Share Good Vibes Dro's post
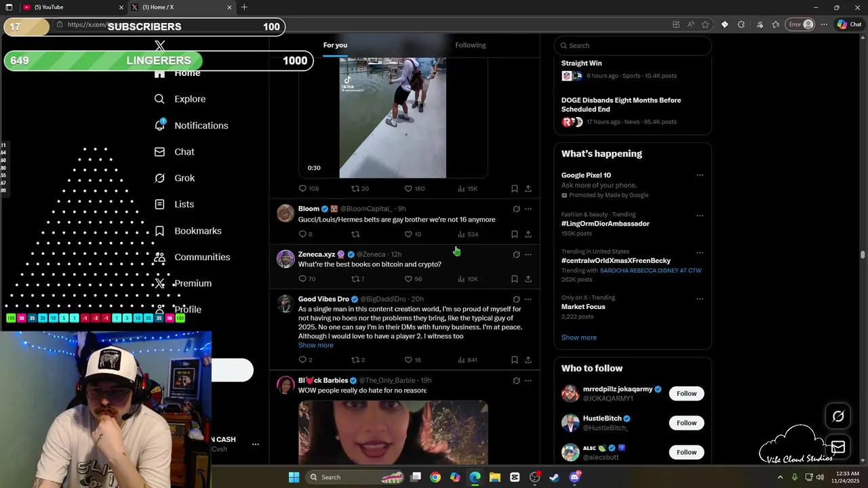Screen dimensions: 868x488 click(528, 360)
